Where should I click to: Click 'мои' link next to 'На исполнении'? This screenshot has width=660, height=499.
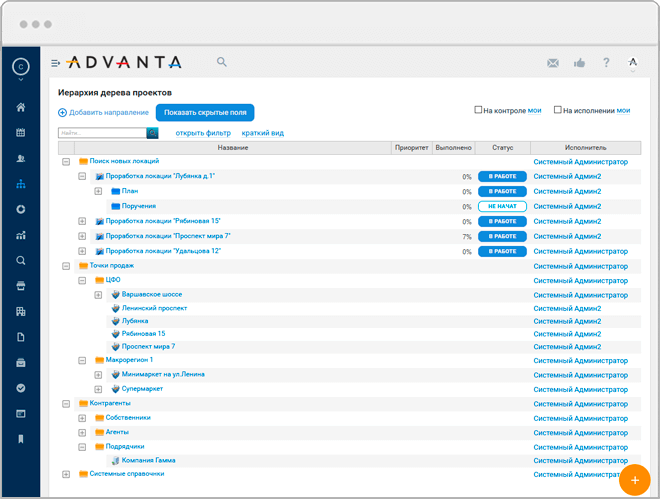(x=623, y=110)
